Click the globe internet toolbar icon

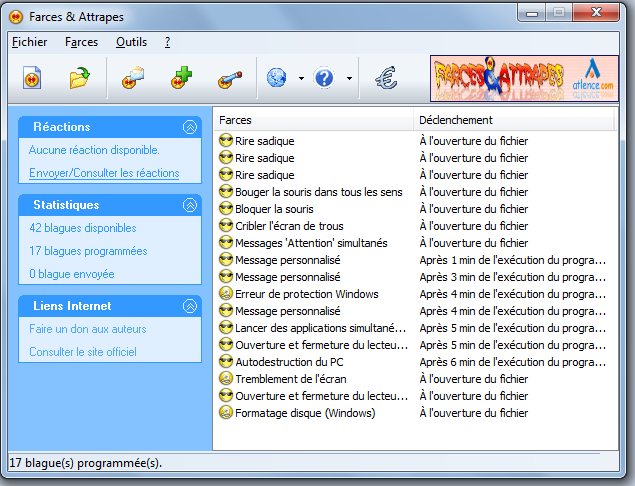(x=277, y=77)
